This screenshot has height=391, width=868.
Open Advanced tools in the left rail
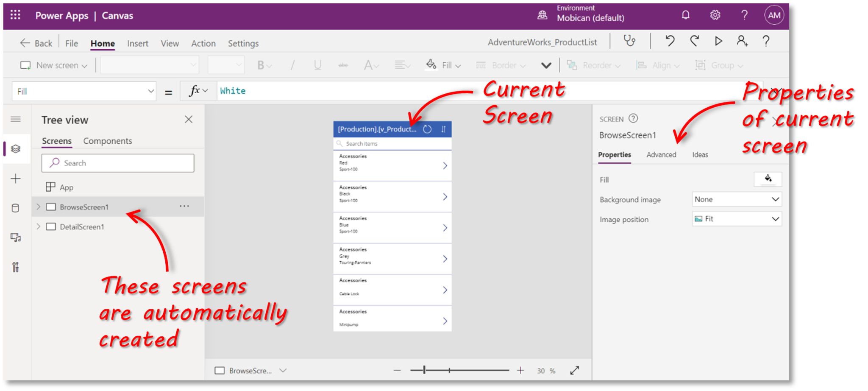(x=16, y=267)
